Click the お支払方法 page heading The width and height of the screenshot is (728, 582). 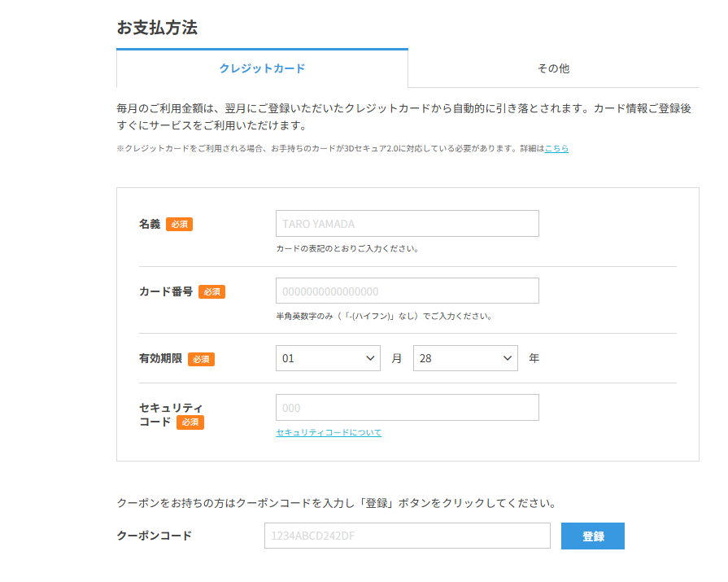157,28
